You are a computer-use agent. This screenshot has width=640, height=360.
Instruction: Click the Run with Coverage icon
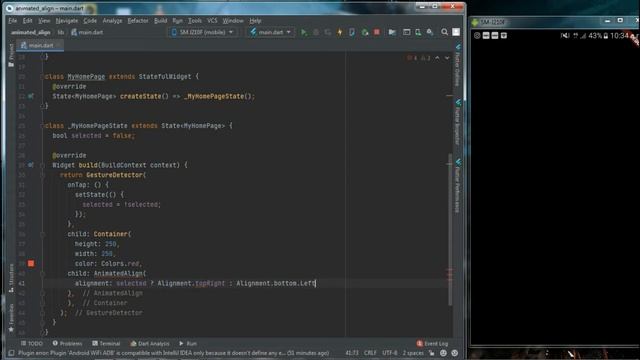(x=328, y=32)
